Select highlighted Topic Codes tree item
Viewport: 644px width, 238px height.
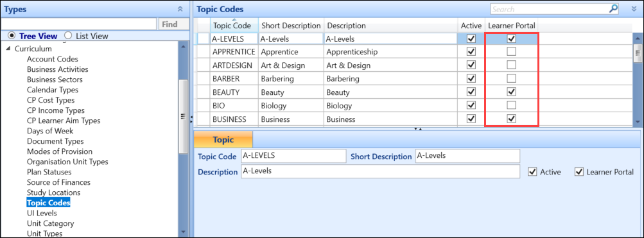tap(48, 203)
